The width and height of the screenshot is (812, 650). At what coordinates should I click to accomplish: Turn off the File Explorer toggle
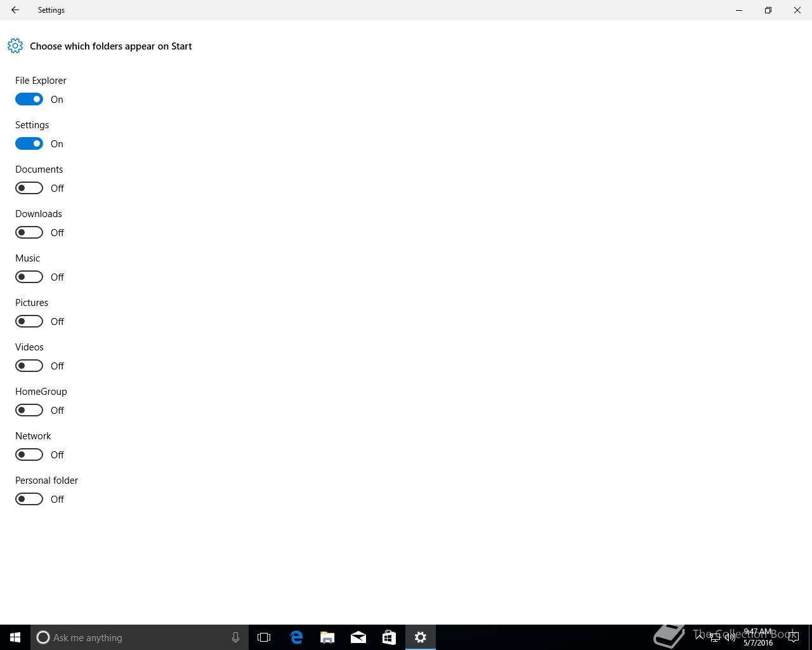point(29,99)
